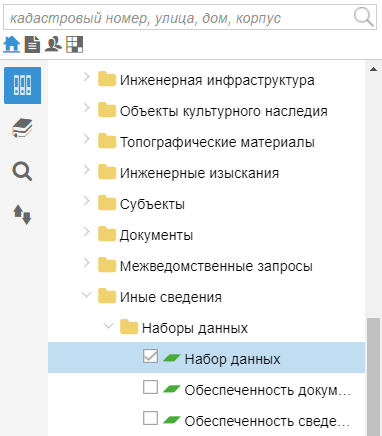This screenshot has height=436, width=382.
Task: Select Субъекты label
Action: tap(152, 204)
